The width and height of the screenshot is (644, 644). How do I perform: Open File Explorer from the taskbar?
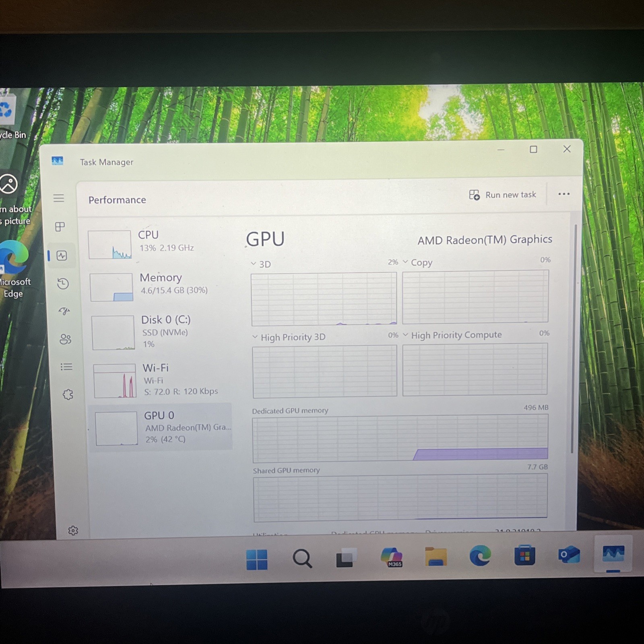coord(436,557)
